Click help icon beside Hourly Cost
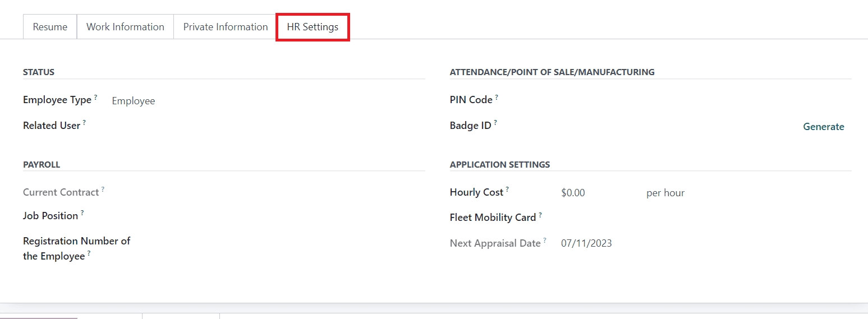Image resolution: width=868 pixels, height=319 pixels. 507,189
